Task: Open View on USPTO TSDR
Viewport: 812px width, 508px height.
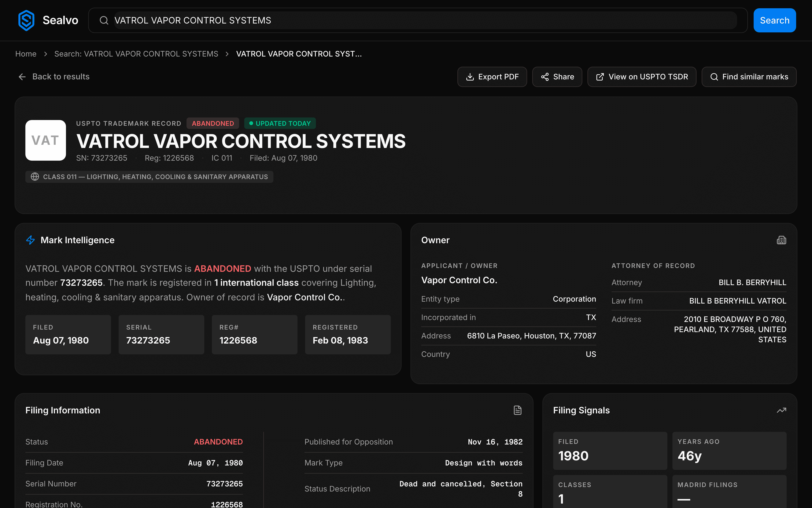Action: pyautogui.click(x=642, y=77)
